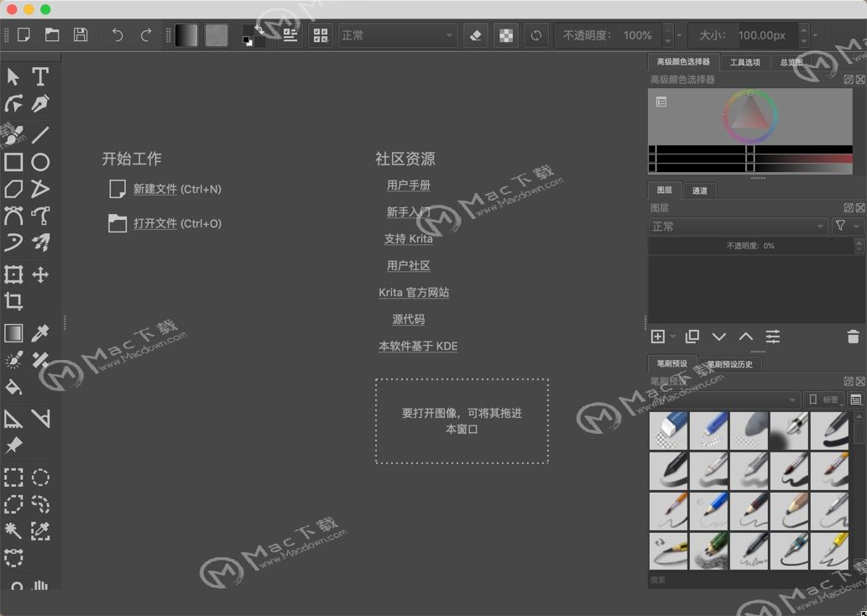Expand the layer blending mode list
Screen dimensions: 867x616
739,226
